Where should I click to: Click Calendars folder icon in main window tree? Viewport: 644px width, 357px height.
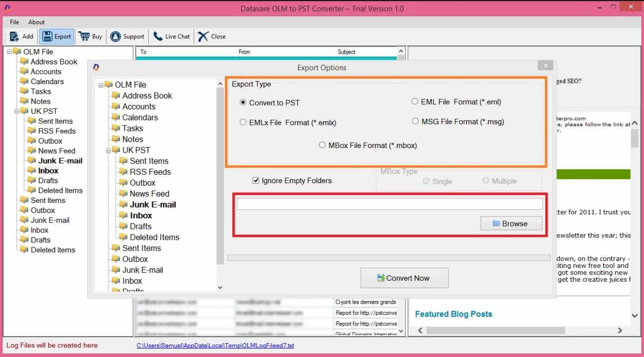(25, 81)
